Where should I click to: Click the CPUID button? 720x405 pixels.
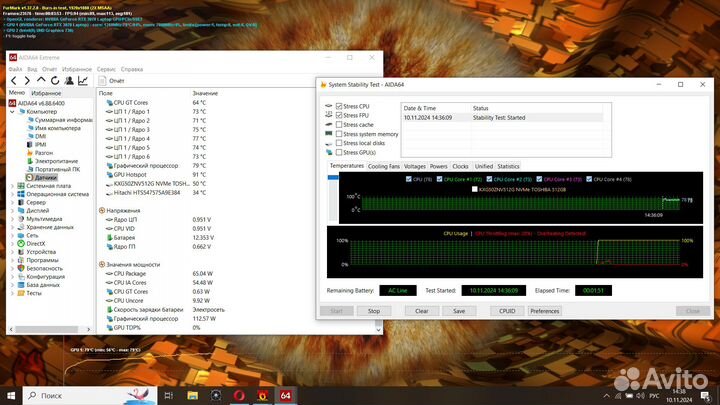pos(507,311)
